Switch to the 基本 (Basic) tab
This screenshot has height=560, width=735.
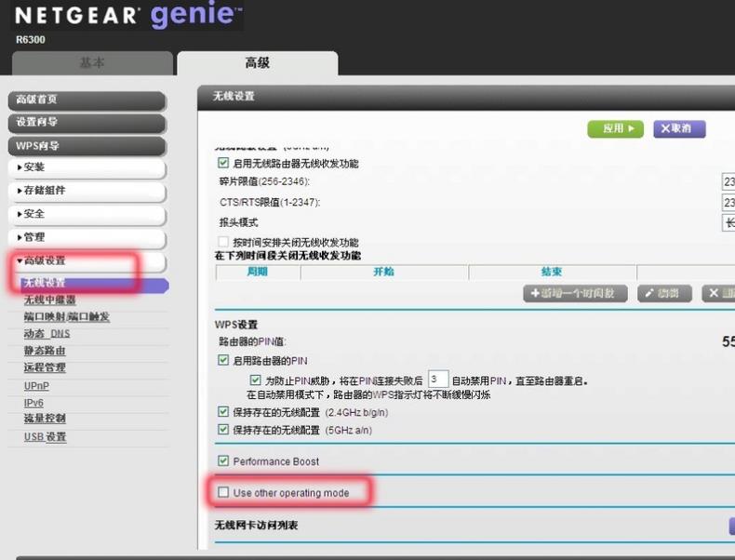pos(92,63)
